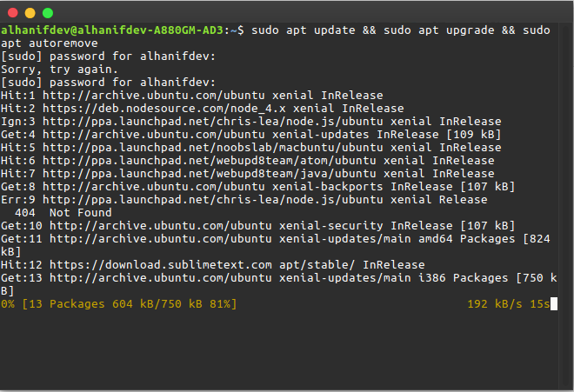Click the noobslab/macbuntu PPA line
Image resolution: width=574 pixels, height=392 pixels.
[251, 147]
